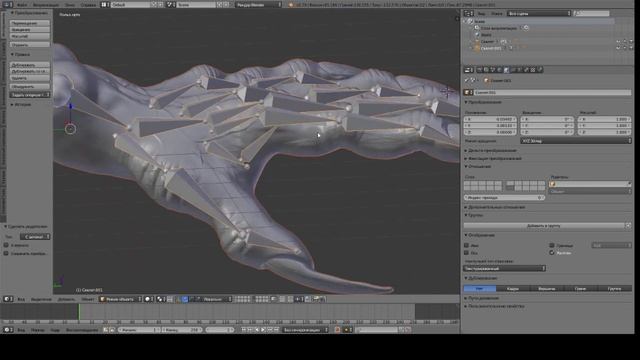Click the Индекс прохода slider field

coord(504,198)
